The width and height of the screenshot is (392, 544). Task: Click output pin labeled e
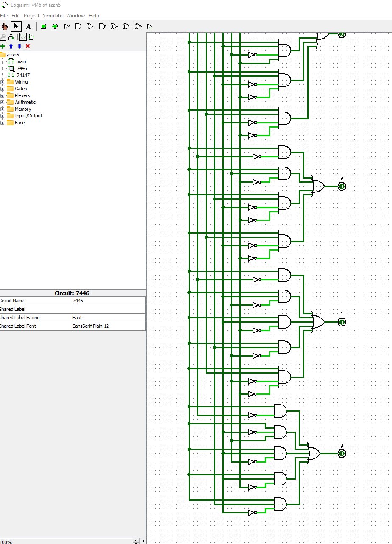click(342, 187)
